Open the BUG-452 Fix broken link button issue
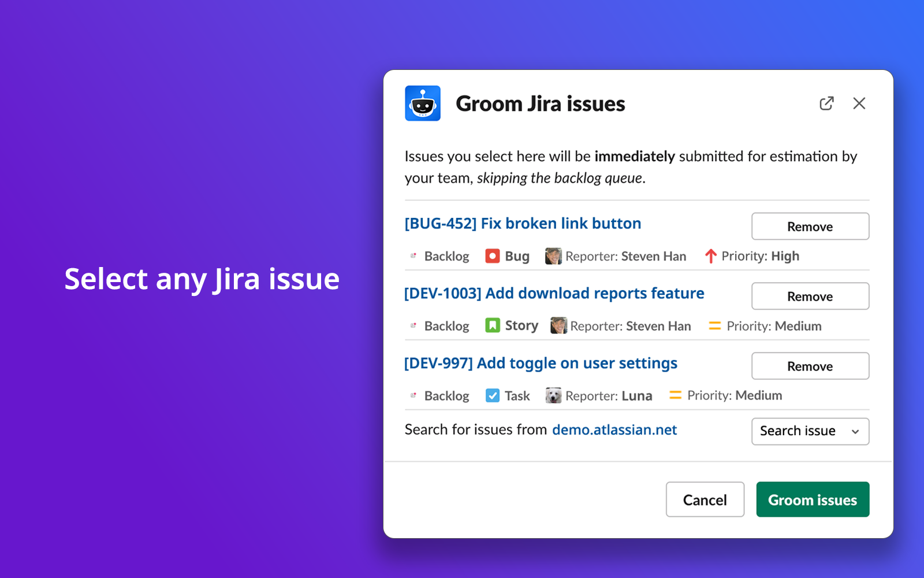The height and width of the screenshot is (578, 924). tap(523, 224)
